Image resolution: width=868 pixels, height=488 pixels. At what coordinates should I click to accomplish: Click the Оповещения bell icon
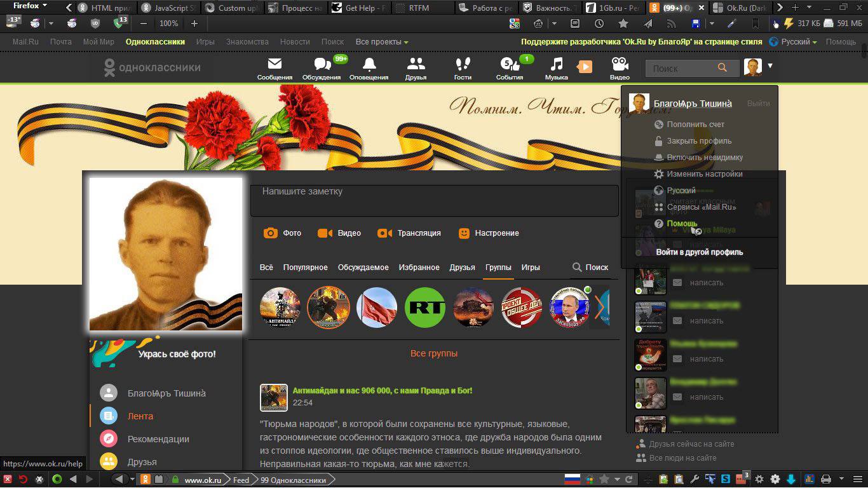[x=369, y=65]
